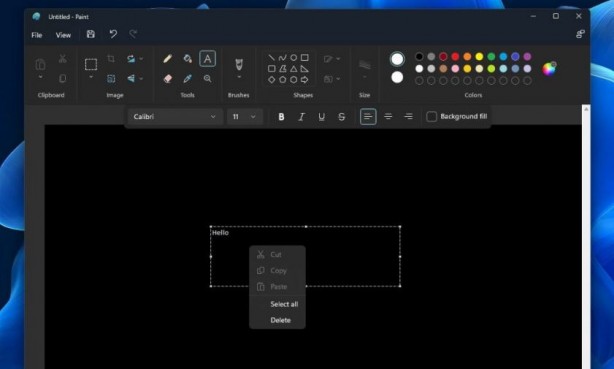This screenshot has width=614, height=369.
Task: Set text alignment to left
Action: [x=368, y=117]
